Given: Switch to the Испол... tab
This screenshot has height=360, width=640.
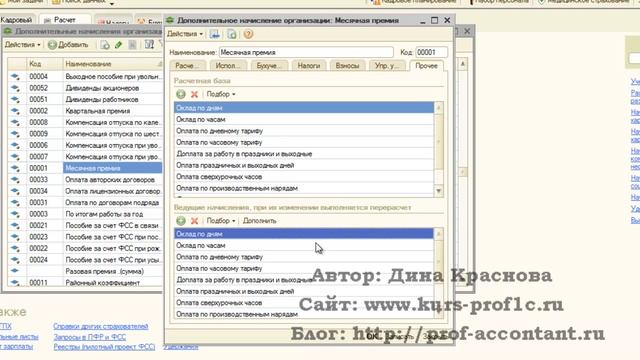Looking at the screenshot, I should click(x=228, y=66).
